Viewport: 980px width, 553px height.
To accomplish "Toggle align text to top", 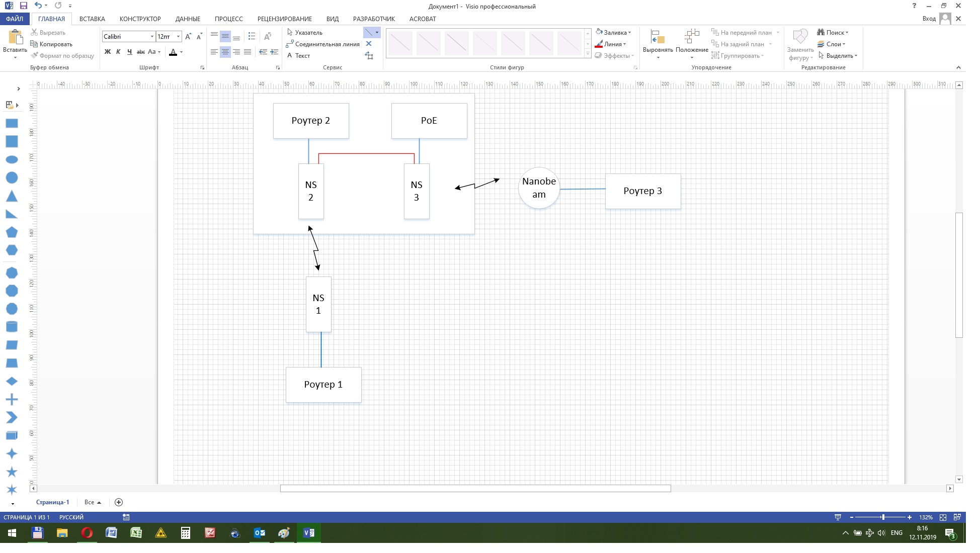I will tap(214, 37).
